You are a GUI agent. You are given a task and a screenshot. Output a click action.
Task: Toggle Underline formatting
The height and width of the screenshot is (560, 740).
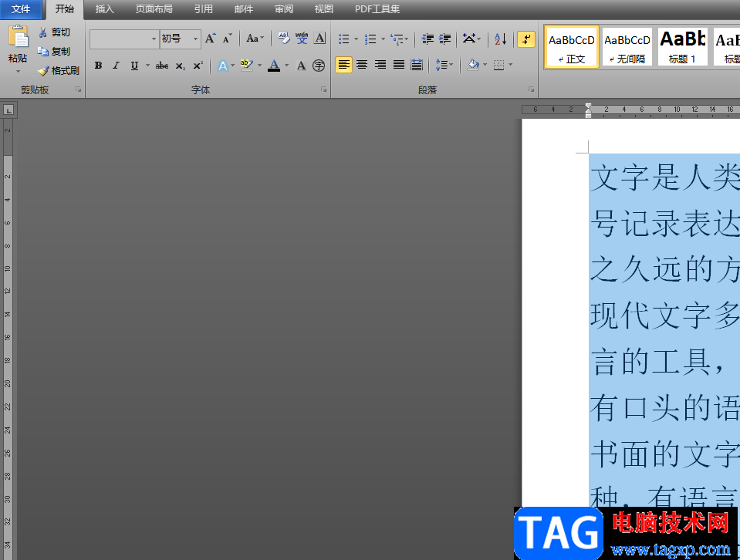point(134,66)
